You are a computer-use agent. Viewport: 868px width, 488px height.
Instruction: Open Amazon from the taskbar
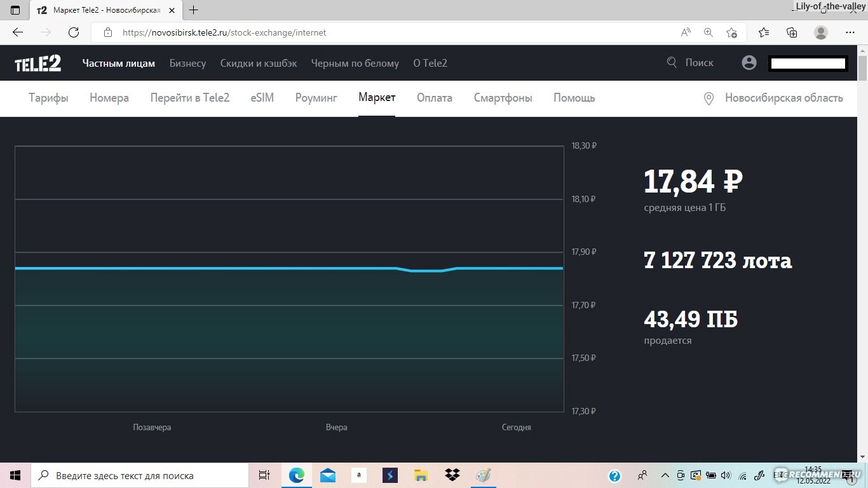pos(359,475)
